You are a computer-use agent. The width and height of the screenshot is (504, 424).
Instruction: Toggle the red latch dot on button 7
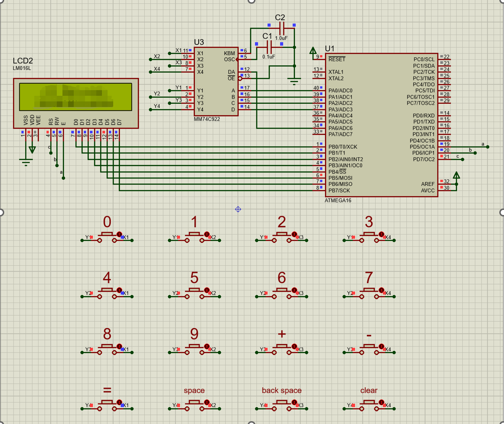pyautogui.click(x=381, y=290)
